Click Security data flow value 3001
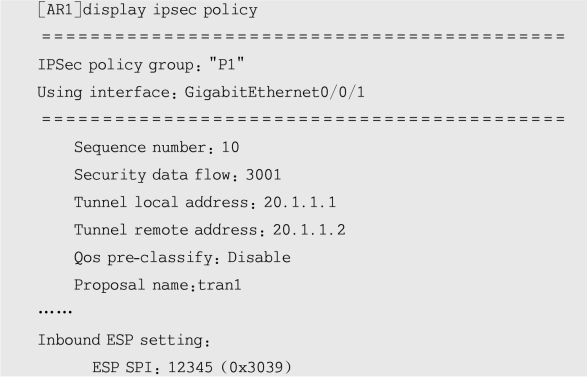Viewport: 587px width, 377px height. pos(263,175)
